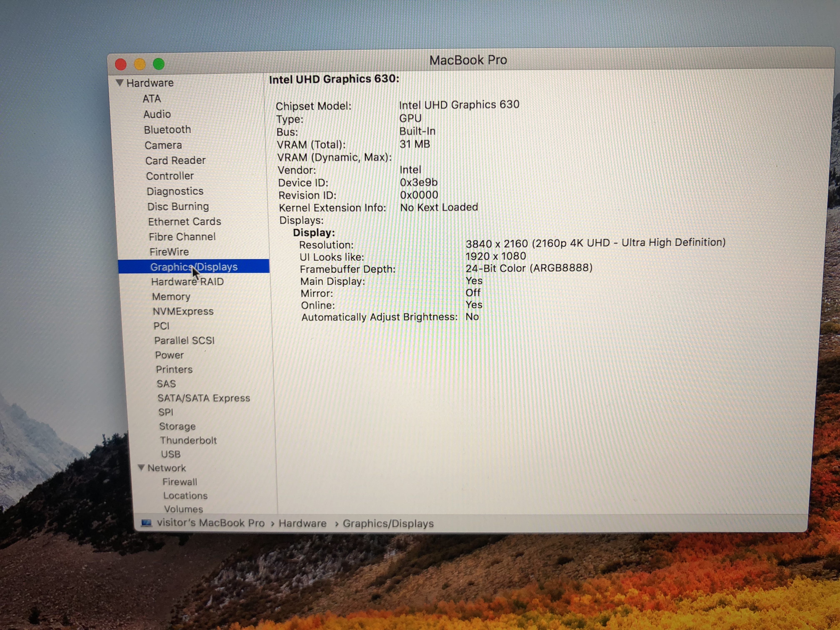Click the red close window button
Screen dimensions: 840x630
point(121,64)
